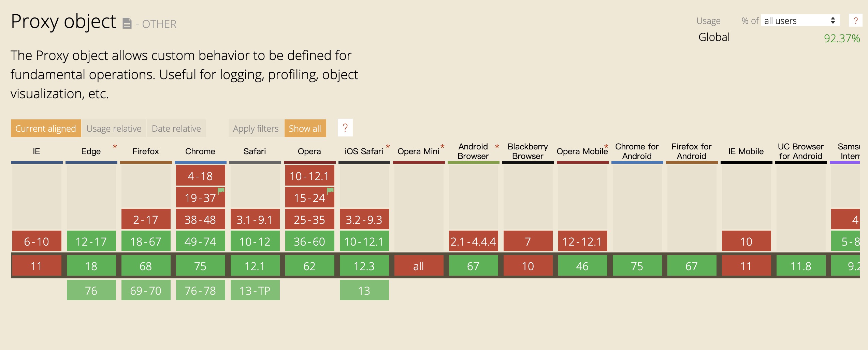Click the asterisk note next to iOS Safari
The width and height of the screenshot is (868, 350).
click(x=388, y=147)
